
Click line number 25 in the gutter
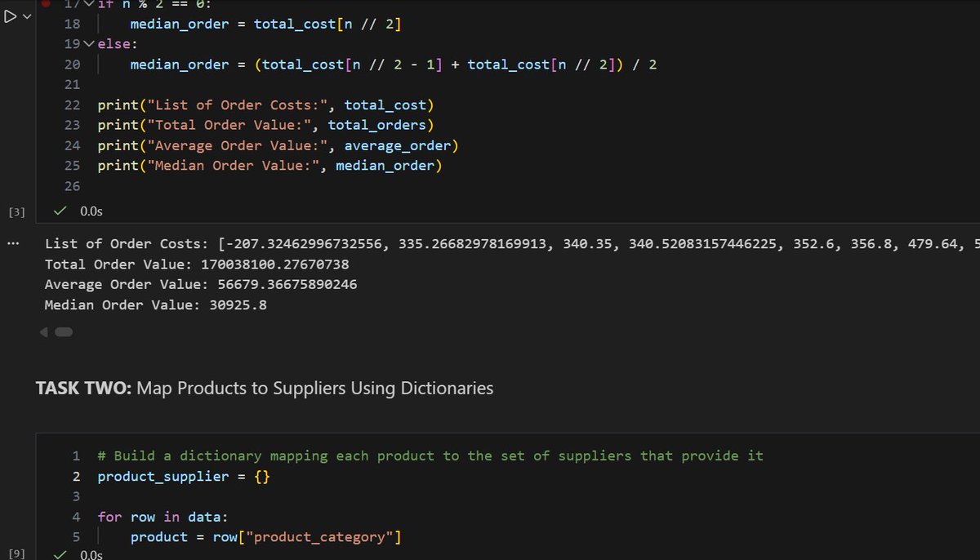click(x=72, y=166)
